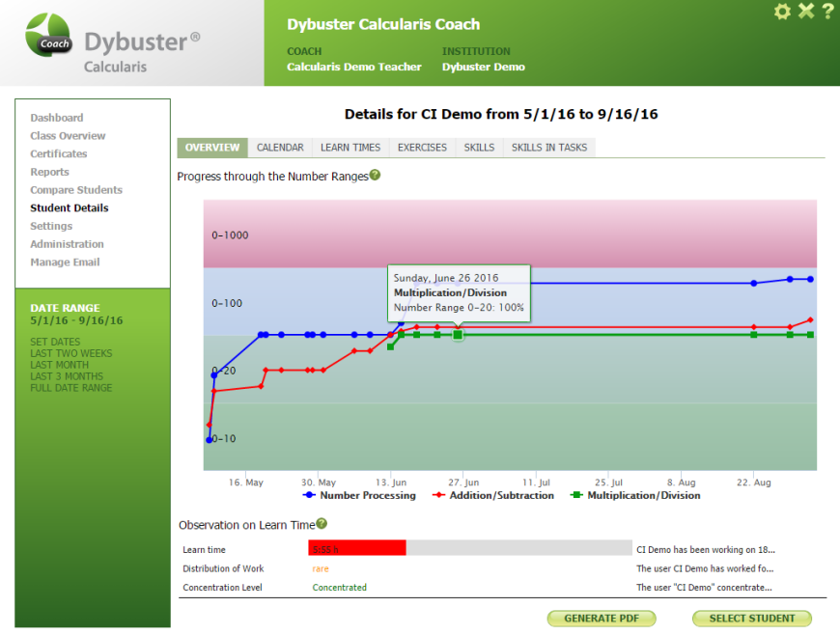Click Dybuster Demo institution name
The height and width of the screenshot is (635, 840).
click(x=483, y=67)
